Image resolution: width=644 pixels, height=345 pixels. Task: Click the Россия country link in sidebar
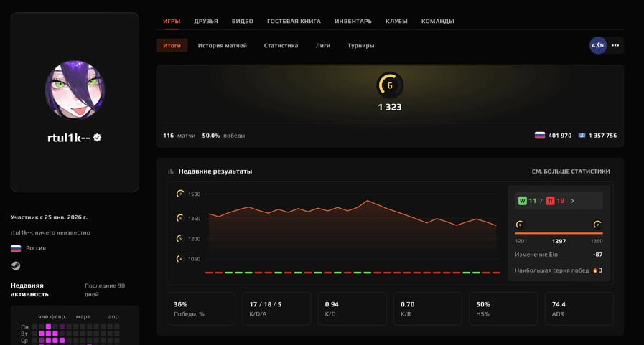tap(35, 248)
